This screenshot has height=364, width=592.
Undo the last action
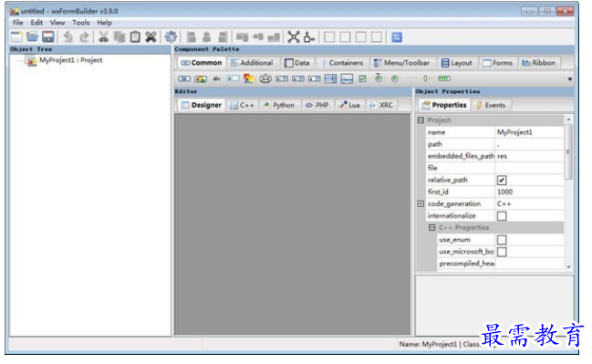click(68, 37)
